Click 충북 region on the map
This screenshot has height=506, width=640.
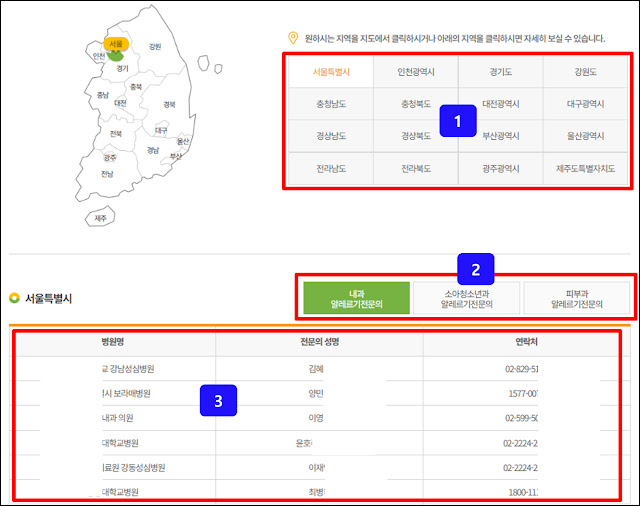(x=136, y=87)
